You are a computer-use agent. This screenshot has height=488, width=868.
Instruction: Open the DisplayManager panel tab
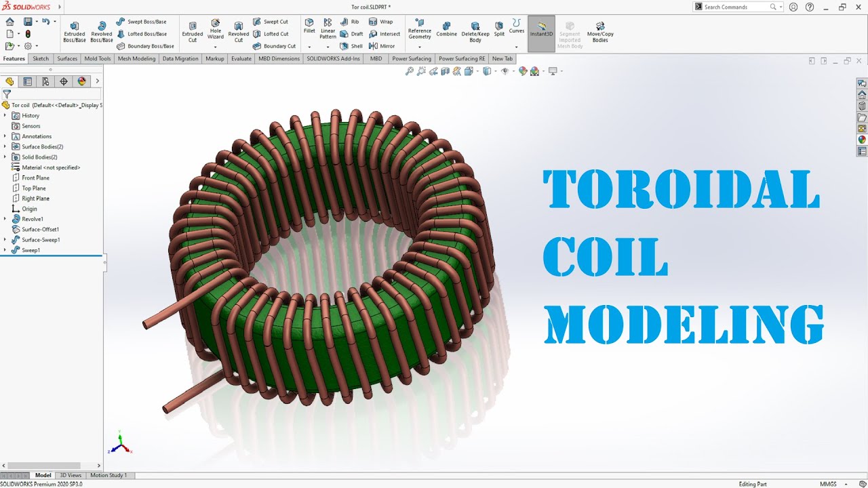click(x=82, y=81)
